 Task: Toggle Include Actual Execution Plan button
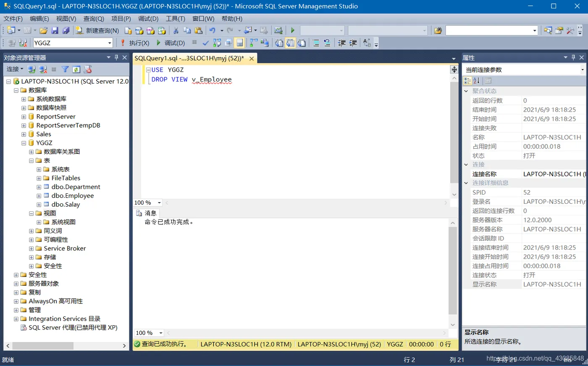[x=253, y=43]
